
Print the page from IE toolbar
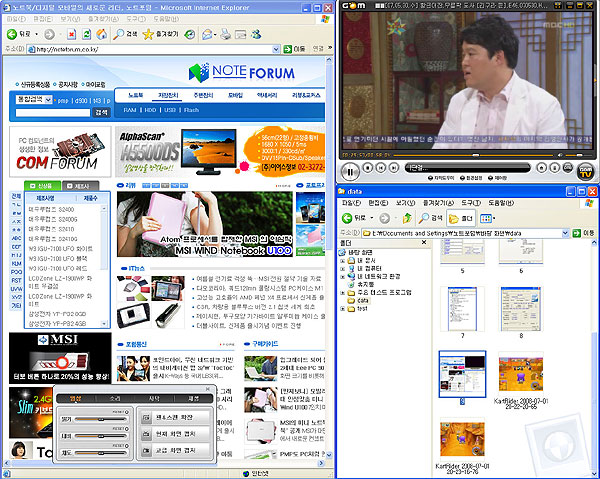[226, 34]
